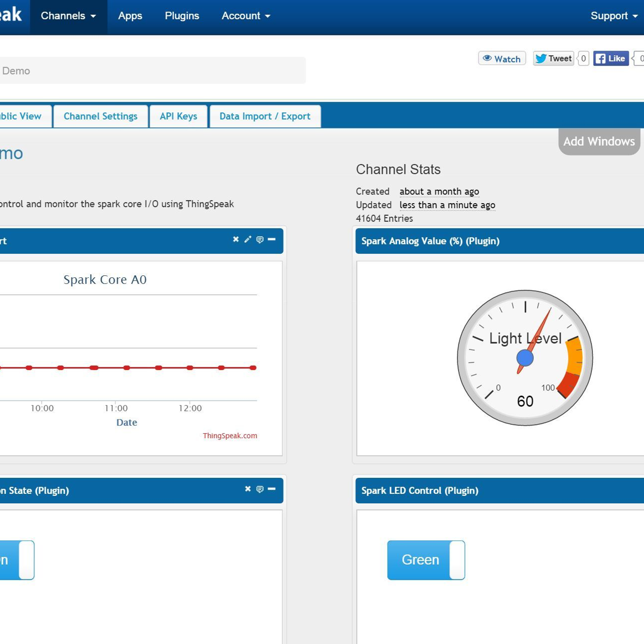Open the State (Plugin) window's comment bubble icon
The height and width of the screenshot is (644, 644).
[260, 489]
